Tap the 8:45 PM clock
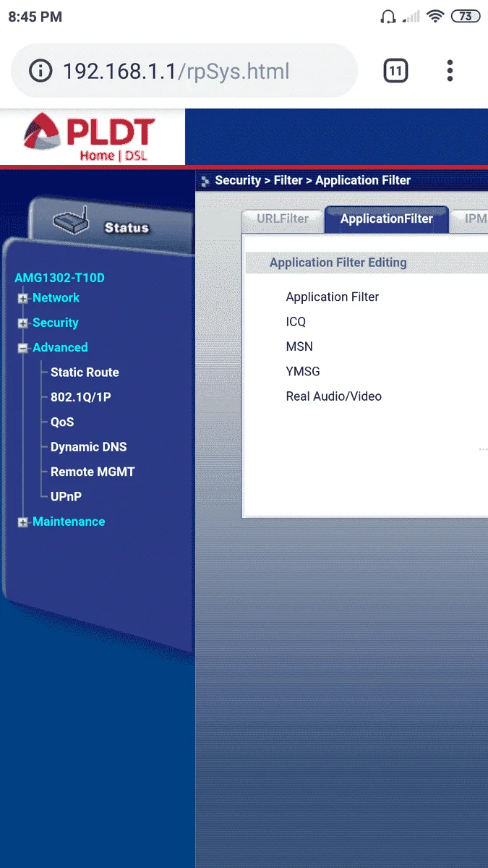This screenshot has height=868, width=488. 35,17
